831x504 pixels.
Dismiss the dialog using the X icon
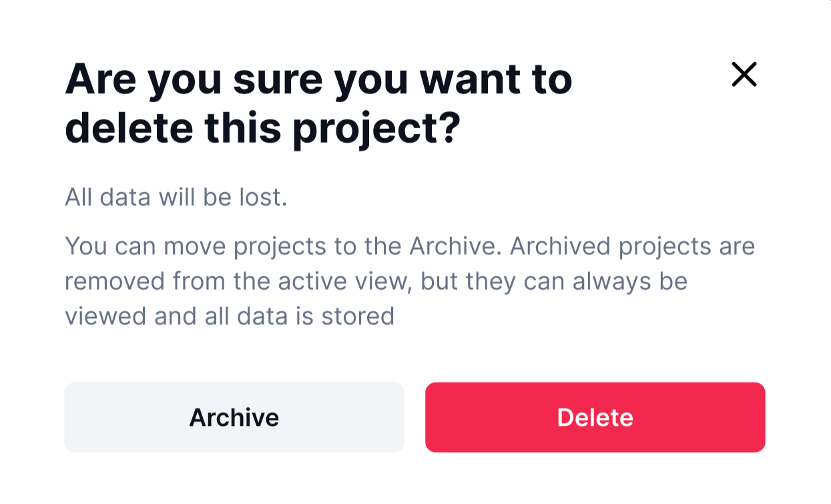[744, 74]
